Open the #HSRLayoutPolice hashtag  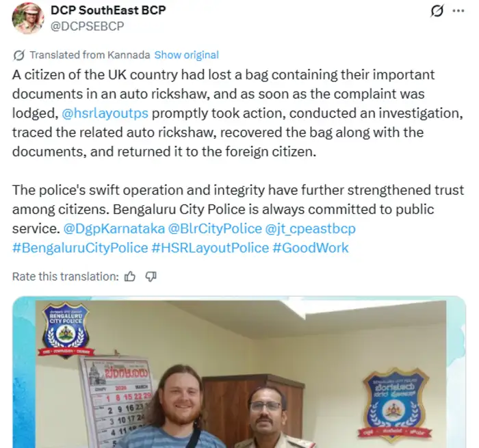(x=210, y=248)
